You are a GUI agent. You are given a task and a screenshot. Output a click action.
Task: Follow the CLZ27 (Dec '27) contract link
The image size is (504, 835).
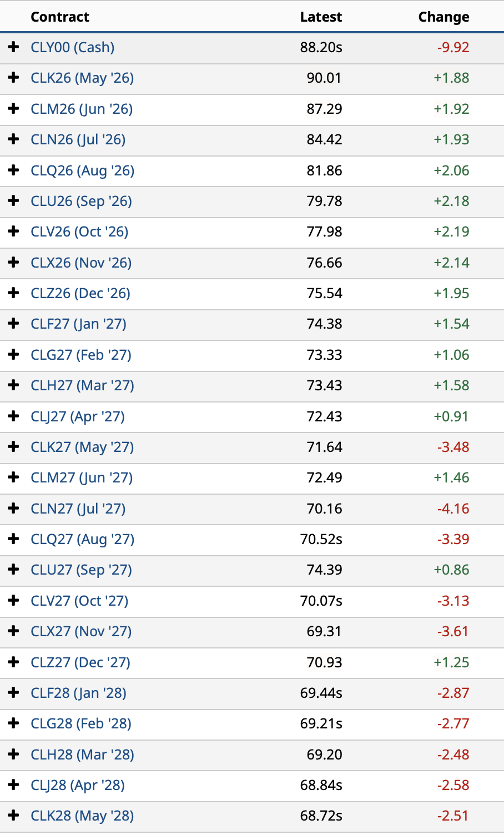tap(80, 662)
